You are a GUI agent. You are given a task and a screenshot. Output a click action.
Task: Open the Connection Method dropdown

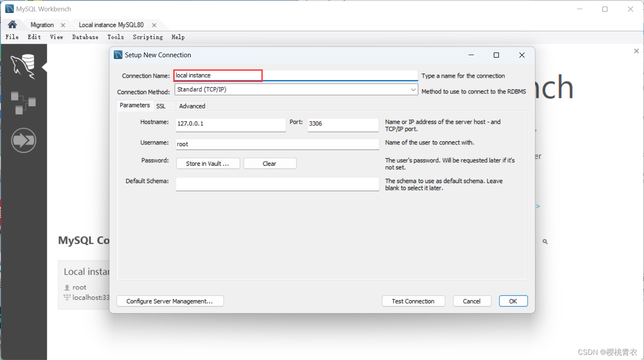point(296,89)
